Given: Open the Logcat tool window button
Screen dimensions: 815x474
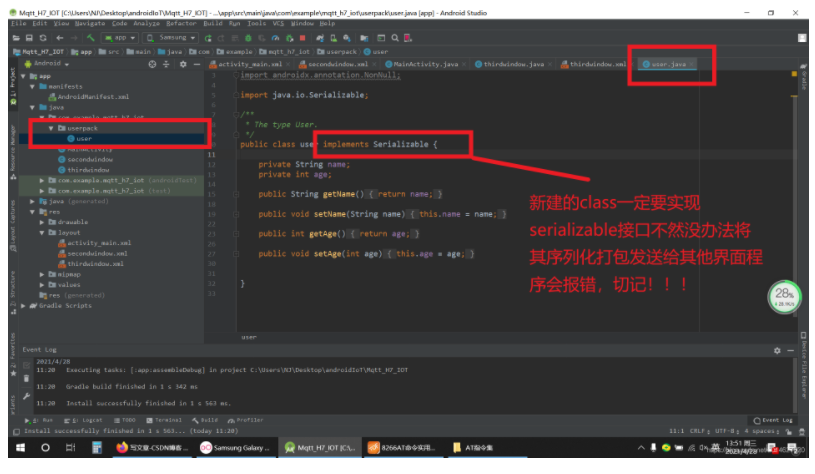Looking at the screenshot, I should click(83, 420).
